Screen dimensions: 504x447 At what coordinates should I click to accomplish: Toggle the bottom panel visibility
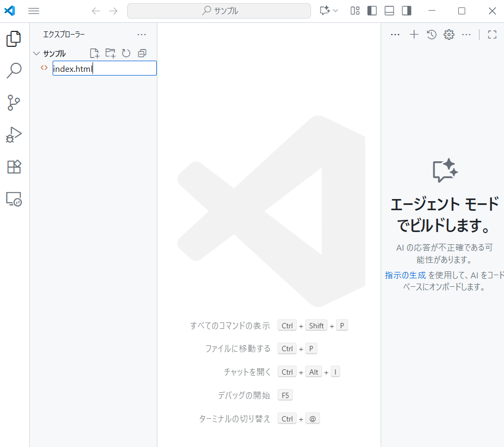coord(389,11)
